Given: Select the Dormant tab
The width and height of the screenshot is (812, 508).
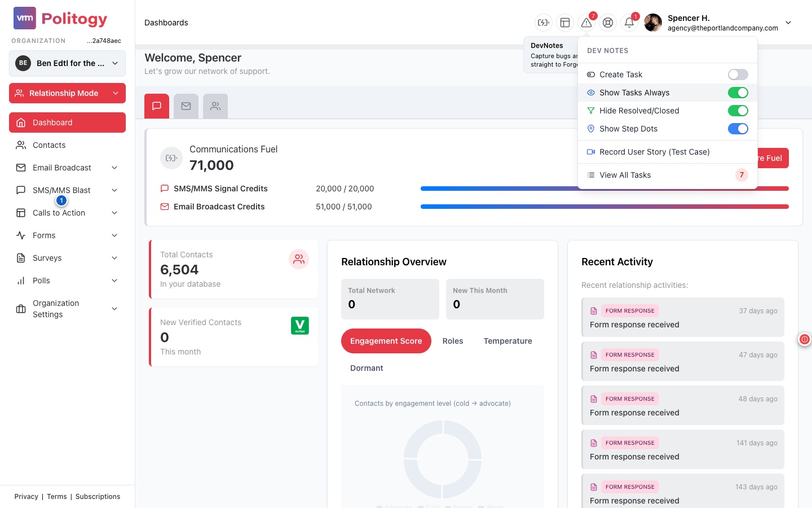Looking at the screenshot, I should (x=367, y=368).
